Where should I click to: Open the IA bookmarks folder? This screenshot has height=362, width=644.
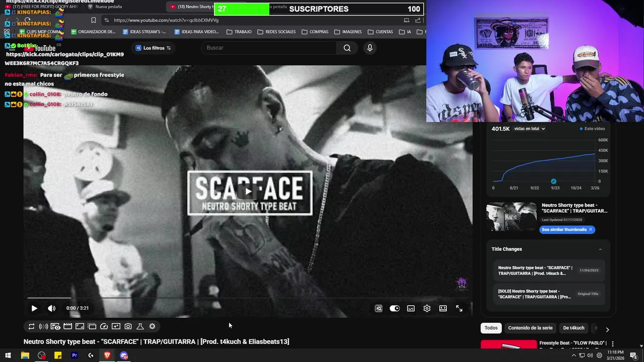(405, 32)
